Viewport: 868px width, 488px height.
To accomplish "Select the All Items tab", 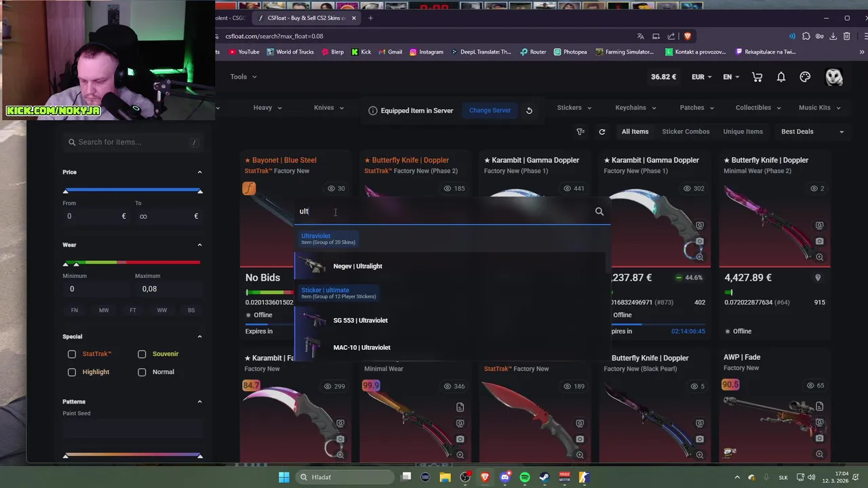I will (635, 131).
